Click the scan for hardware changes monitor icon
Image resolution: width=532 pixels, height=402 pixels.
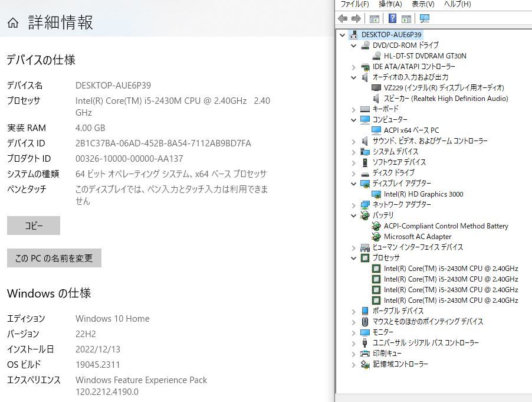(x=424, y=18)
